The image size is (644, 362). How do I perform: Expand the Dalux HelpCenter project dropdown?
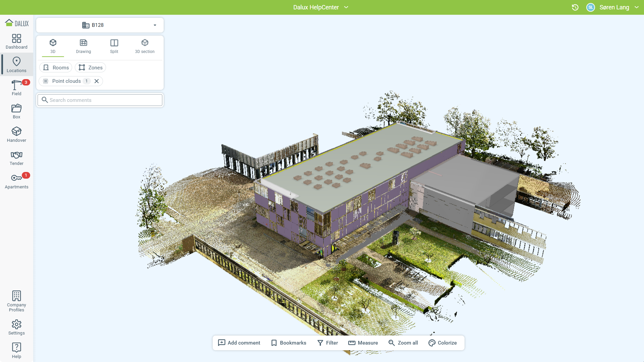pyautogui.click(x=346, y=7)
